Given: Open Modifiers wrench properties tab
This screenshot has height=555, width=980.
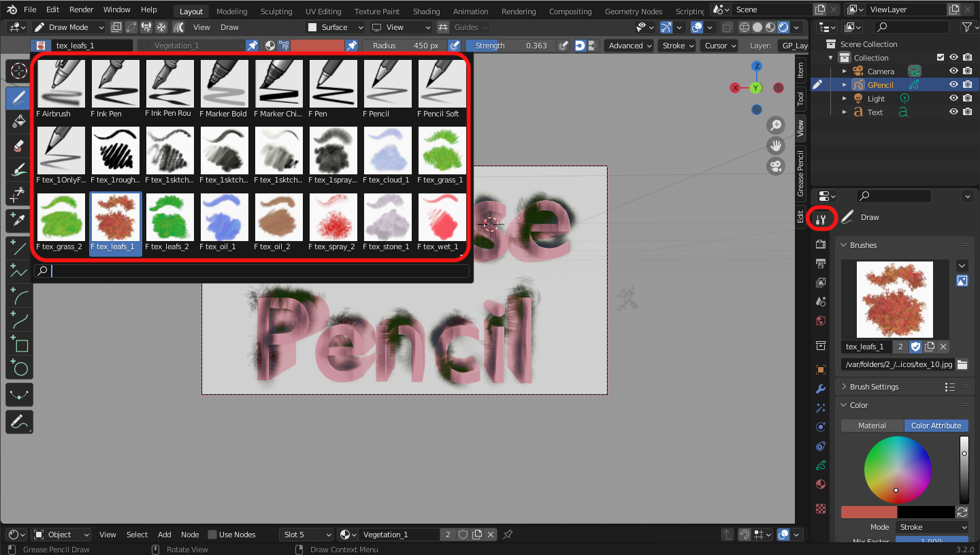Looking at the screenshot, I should pyautogui.click(x=821, y=389).
